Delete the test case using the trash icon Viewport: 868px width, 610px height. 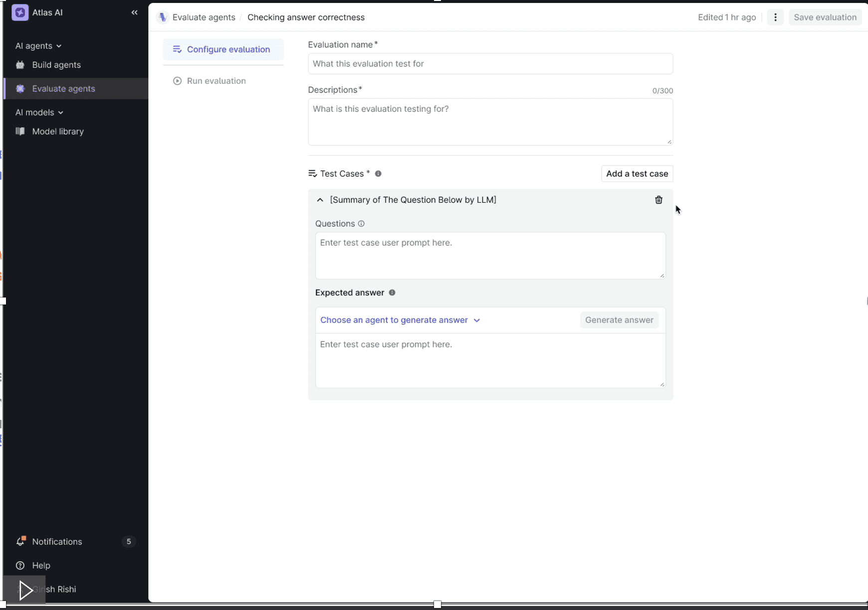[658, 200]
